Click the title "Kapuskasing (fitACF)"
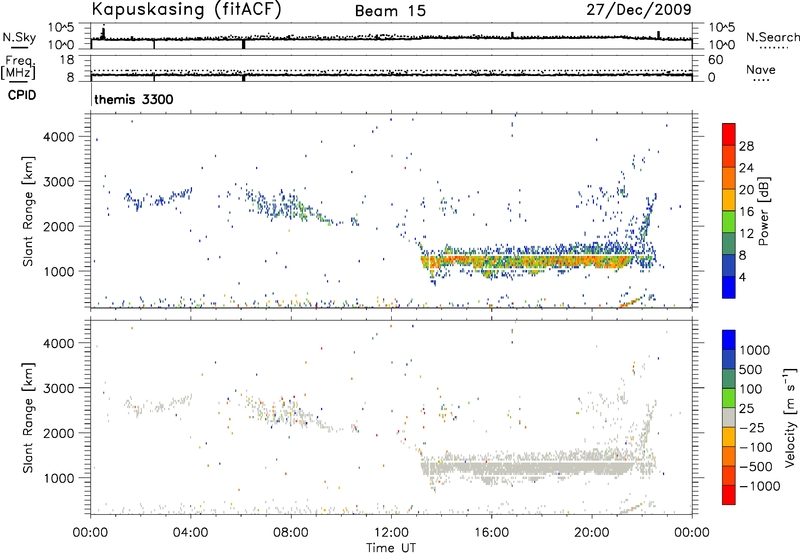 [x=187, y=9]
